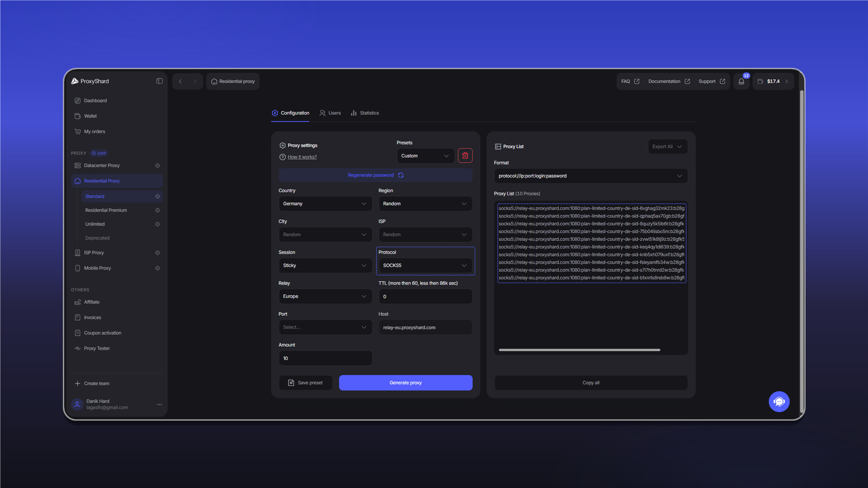Click the Generate proxy button
The image size is (868, 488).
406,383
